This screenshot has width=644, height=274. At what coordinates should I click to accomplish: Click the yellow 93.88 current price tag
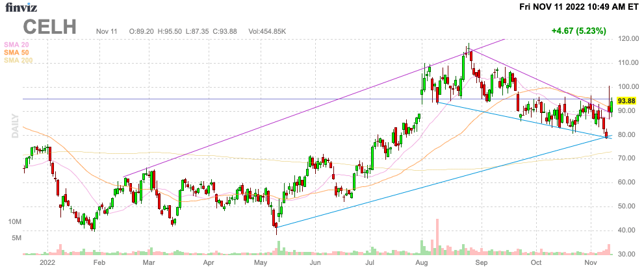pos(627,101)
